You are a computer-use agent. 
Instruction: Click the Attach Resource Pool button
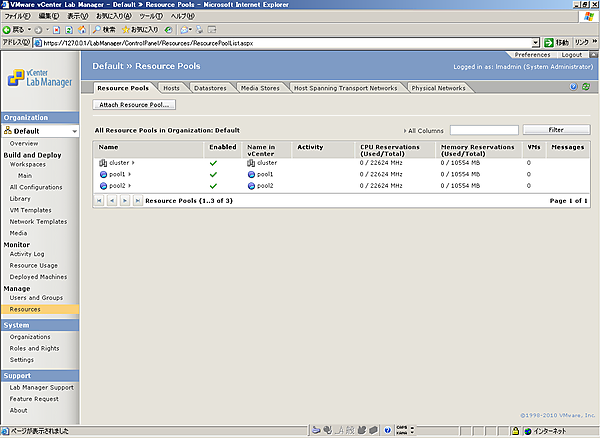(134, 105)
